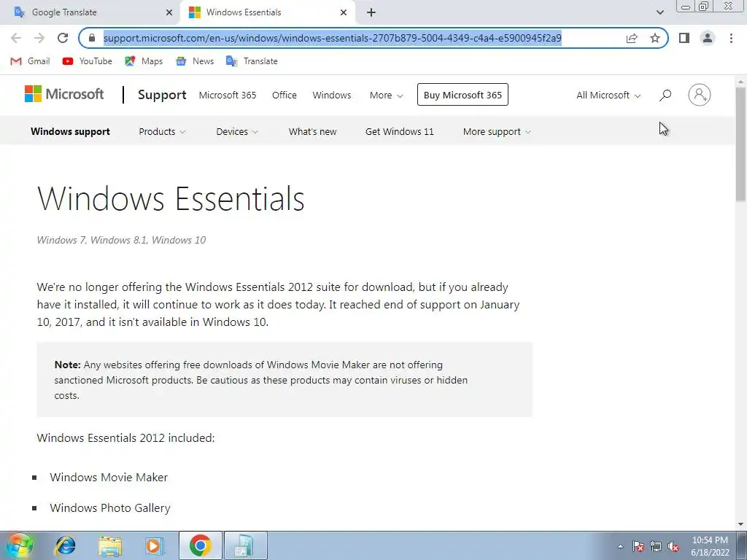The height and width of the screenshot is (560, 747).
Task: Expand the Products dropdown
Action: click(162, 131)
